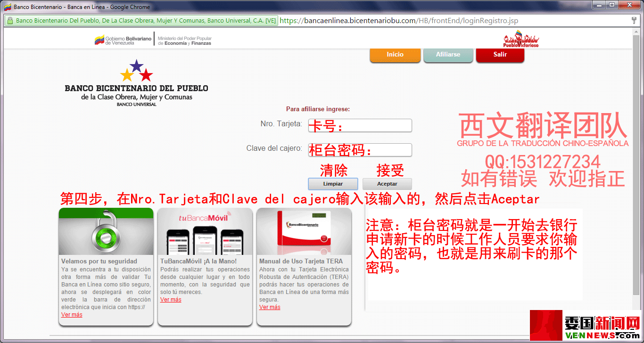This screenshot has width=644, height=343.
Task: Click the Ministerio del Poder Popular text
Action: pos(185,41)
